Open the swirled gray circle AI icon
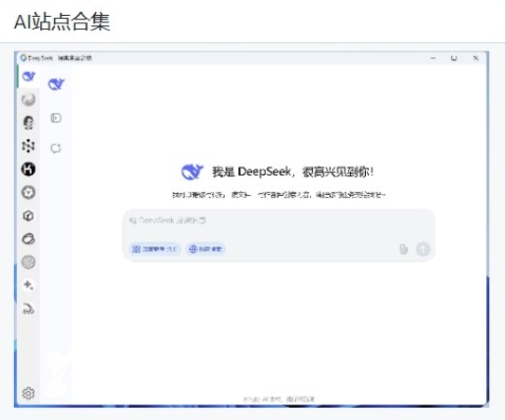Screen dimensions: 506x420 [x=28, y=262]
